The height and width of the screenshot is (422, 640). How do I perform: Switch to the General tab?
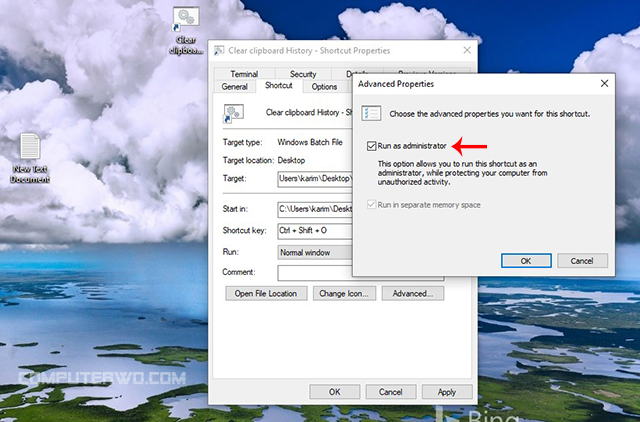pos(235,87)
